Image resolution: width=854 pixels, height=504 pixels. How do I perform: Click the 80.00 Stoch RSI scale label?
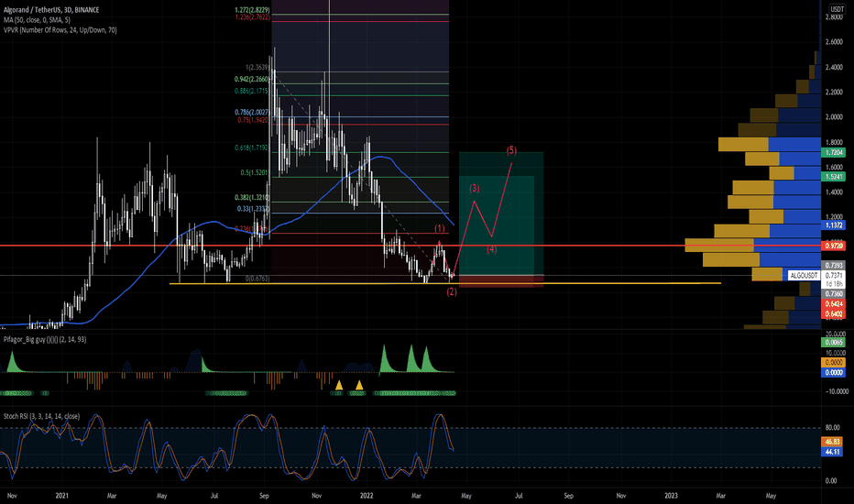[x=832, y=428]
